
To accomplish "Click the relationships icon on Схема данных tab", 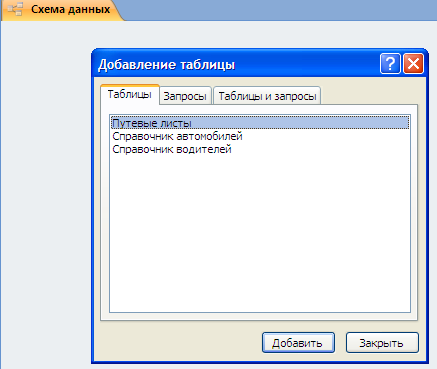I will pyautogui.click(x=15, y=9).
